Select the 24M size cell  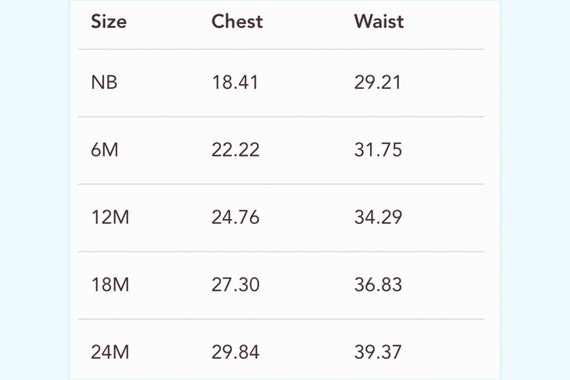[x=110, y=352]
